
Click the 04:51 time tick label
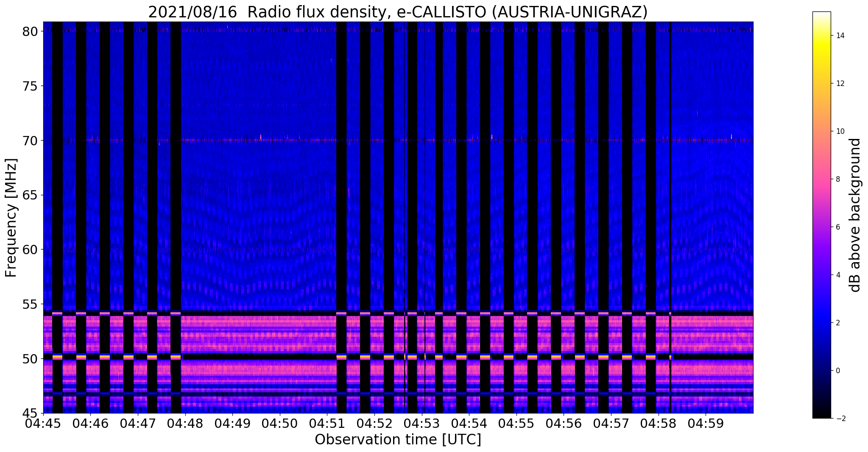(327, 424)
